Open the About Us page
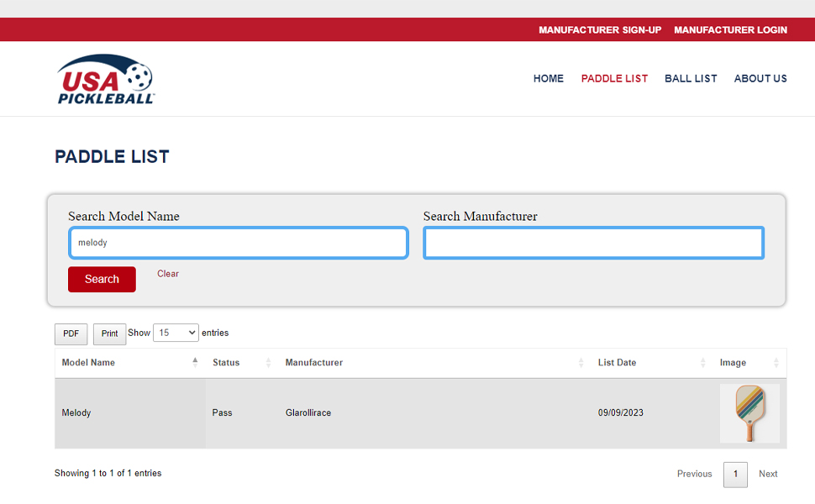 760,78
